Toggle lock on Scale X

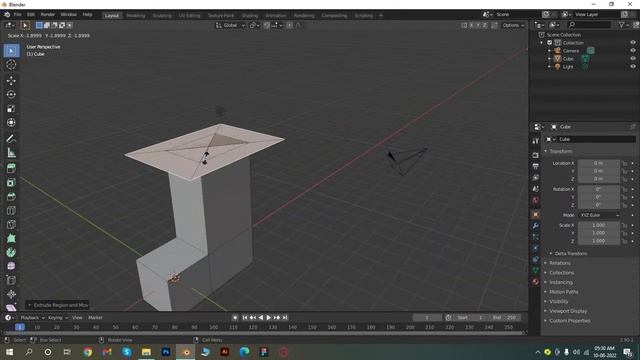[x=624, y=225]
